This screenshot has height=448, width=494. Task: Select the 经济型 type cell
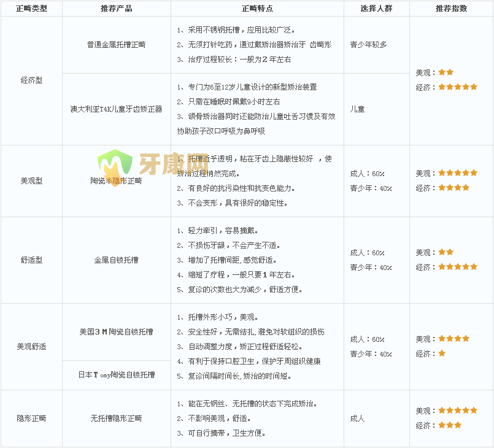pos(31,80)
